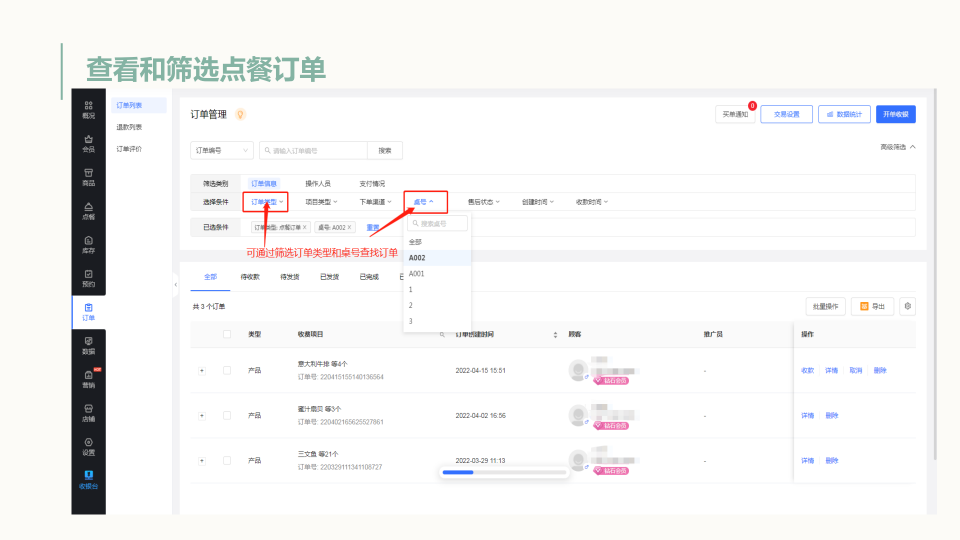The image size is (960, 540).
Task: Click the search icon in 收银项目 column header
Action: [442, 334]
